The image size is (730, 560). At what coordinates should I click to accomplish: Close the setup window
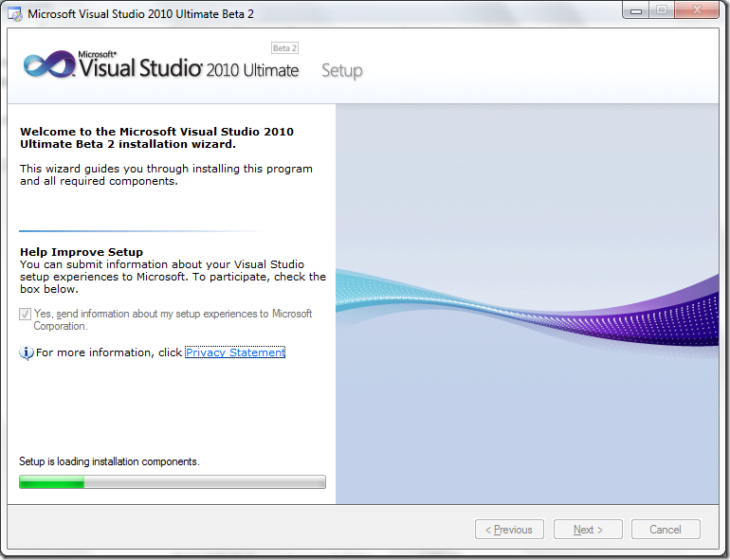[697, 10]
